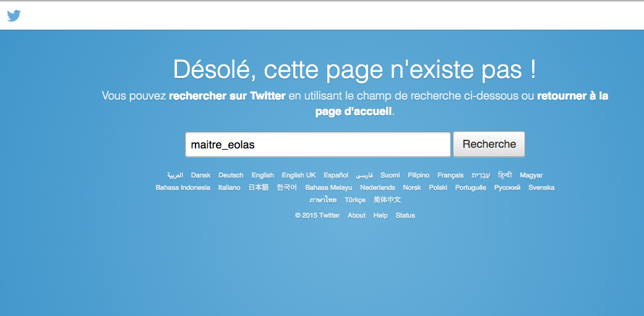Choose हिन्दी language
This screenshot has width=644, height=316.
(x=505, y=175)
